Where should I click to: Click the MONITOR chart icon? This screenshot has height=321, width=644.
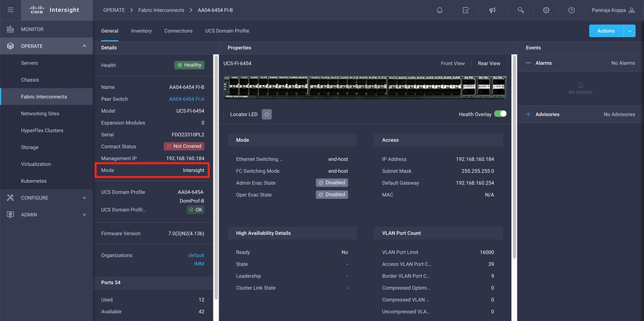pyautogui.click(x=10, y=29)
